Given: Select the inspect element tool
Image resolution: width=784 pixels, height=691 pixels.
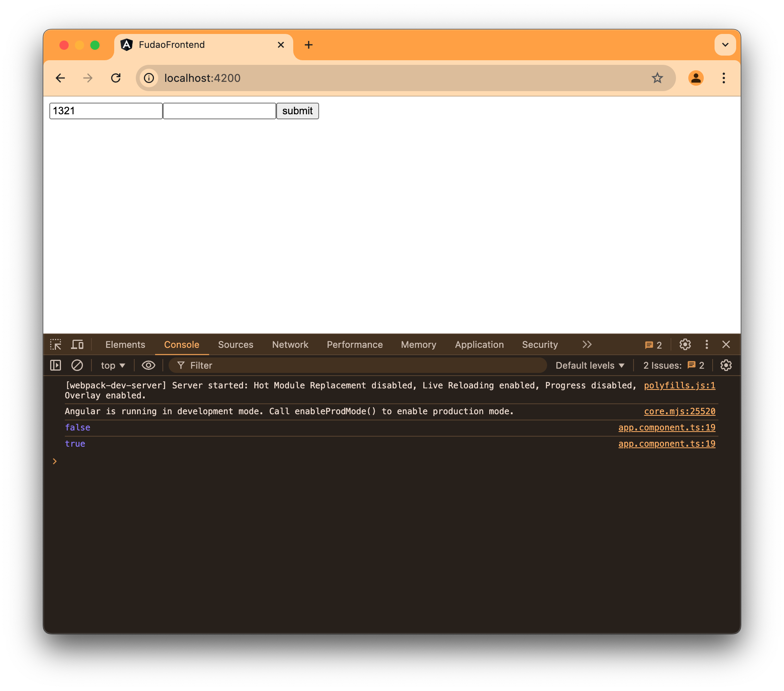Looking at the screenshot, I should tap(56, 344).
